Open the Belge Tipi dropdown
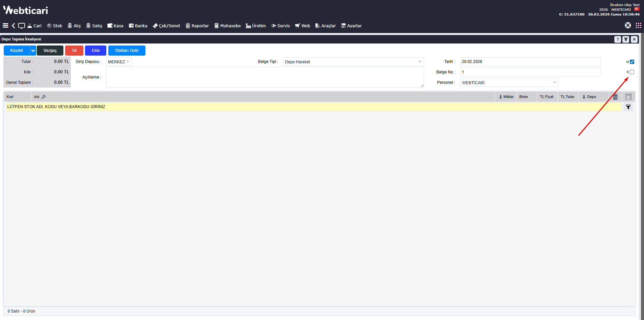 coord(353,62)
